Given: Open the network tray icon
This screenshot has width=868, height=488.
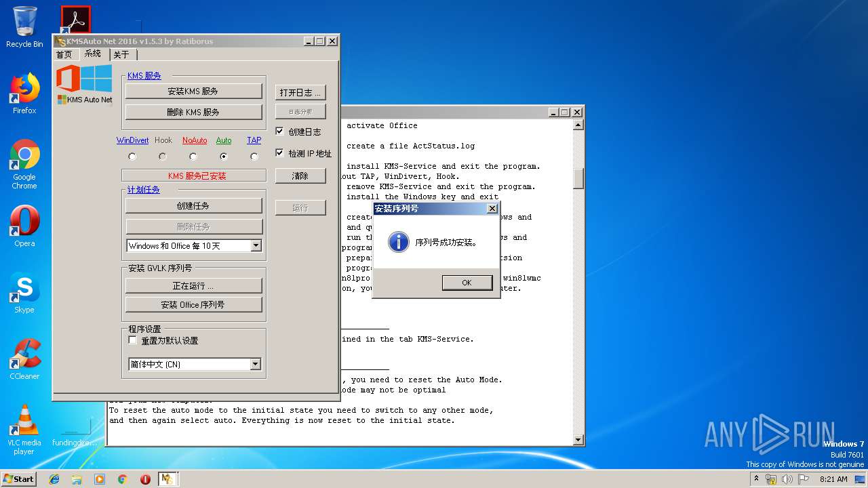Looking at the screenshot, I should point(771,479).
